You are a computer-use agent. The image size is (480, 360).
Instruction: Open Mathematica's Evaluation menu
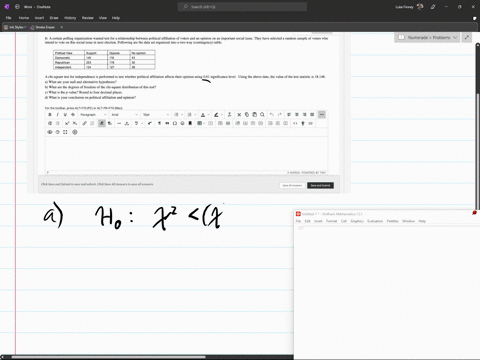[x=375, y=221]
